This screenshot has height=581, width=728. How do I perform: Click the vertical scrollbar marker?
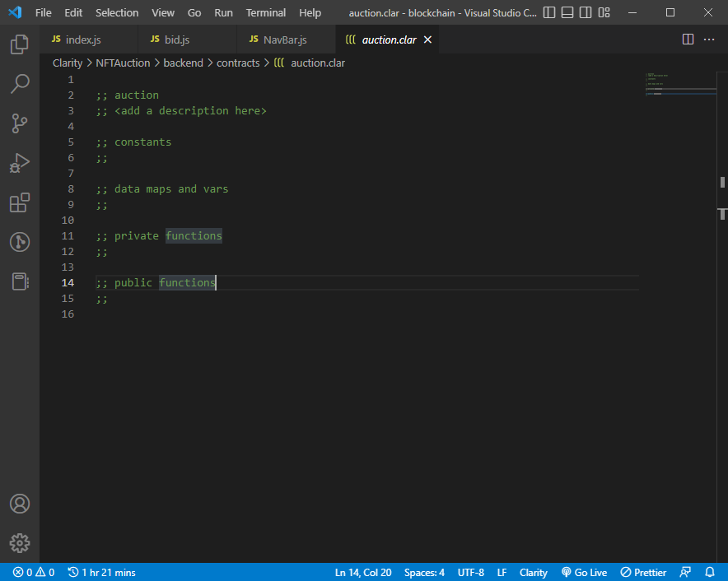click(722, 183)
